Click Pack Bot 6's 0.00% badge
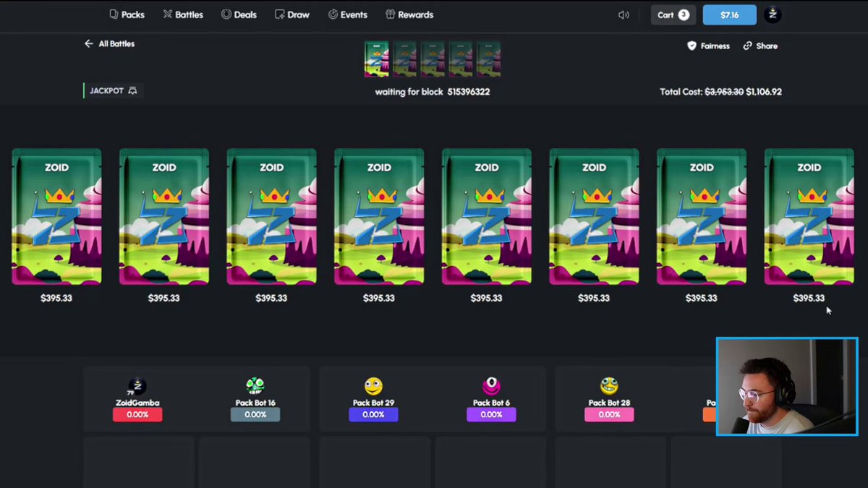Screen dimensions: 868x488 coord(491,414)
